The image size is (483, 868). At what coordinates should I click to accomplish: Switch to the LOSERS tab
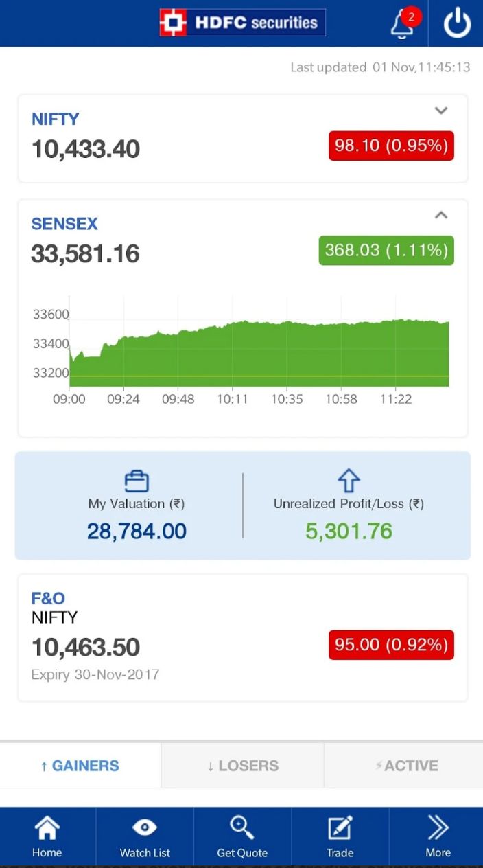(242, 766)
